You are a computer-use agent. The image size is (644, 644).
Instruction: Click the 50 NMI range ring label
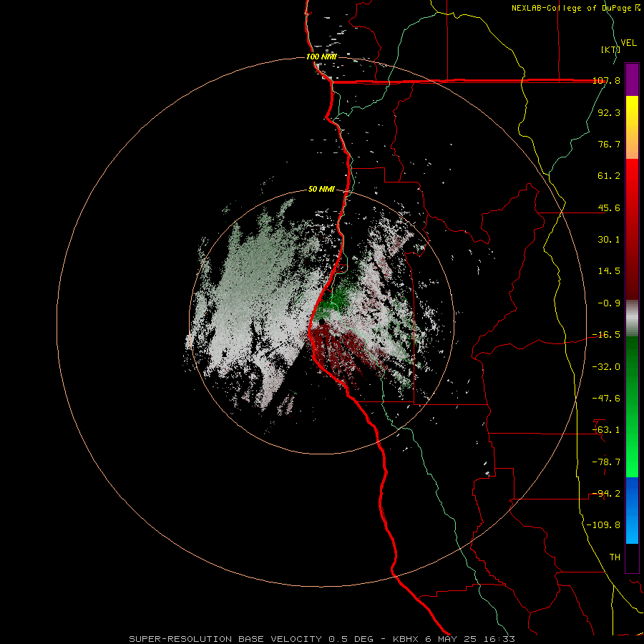tap(321, 190)
